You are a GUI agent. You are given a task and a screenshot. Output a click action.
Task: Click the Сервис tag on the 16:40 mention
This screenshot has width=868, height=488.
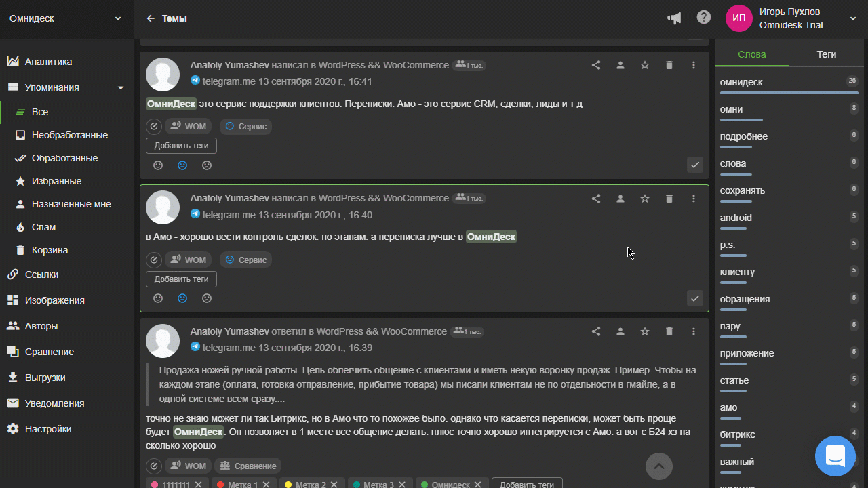pyautogui.click(x=245, y=260)
